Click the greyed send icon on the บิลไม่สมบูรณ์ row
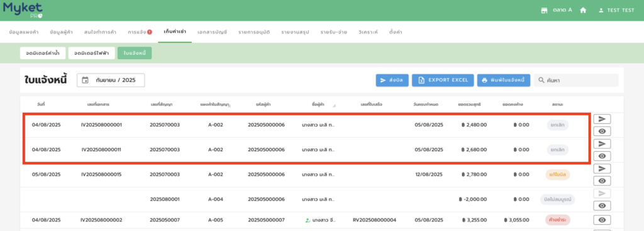This screenshot has height=231, width=644. [602, 193]
